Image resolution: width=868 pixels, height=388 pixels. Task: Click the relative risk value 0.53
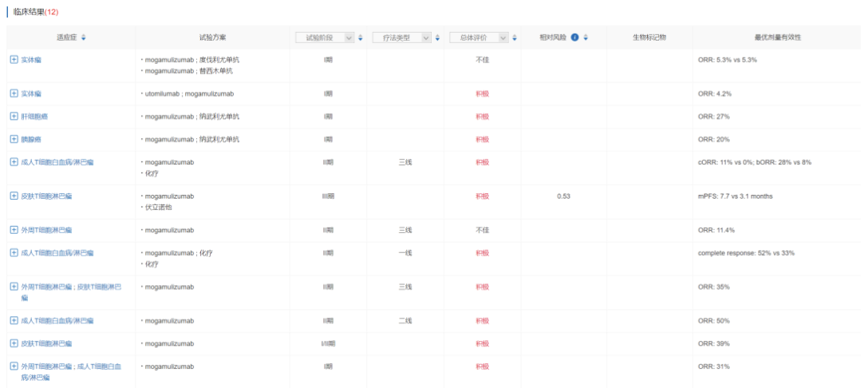point(563,196)
